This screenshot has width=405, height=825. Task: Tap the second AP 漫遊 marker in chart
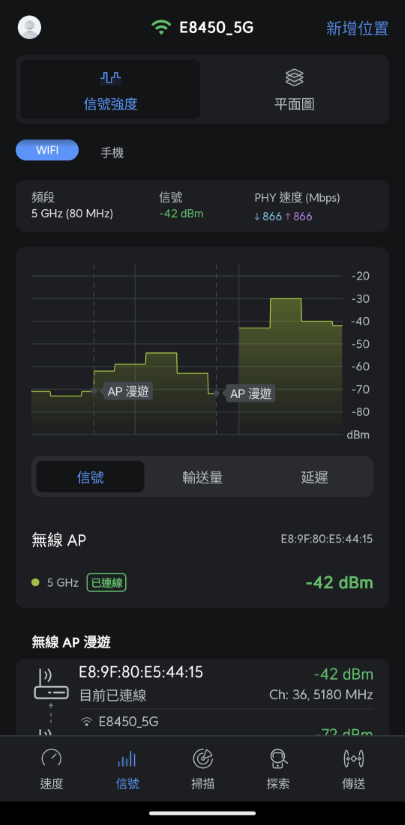point(251,393)
